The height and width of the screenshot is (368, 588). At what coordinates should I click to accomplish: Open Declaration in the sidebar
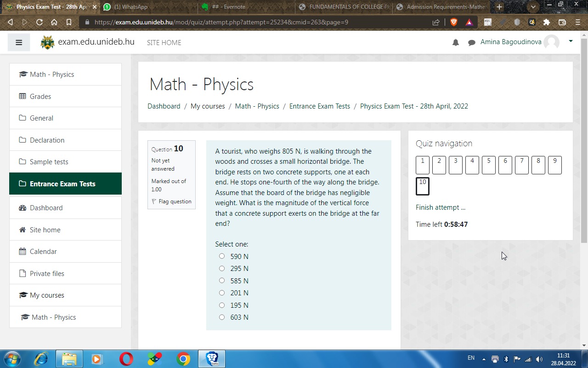[65, 140]
